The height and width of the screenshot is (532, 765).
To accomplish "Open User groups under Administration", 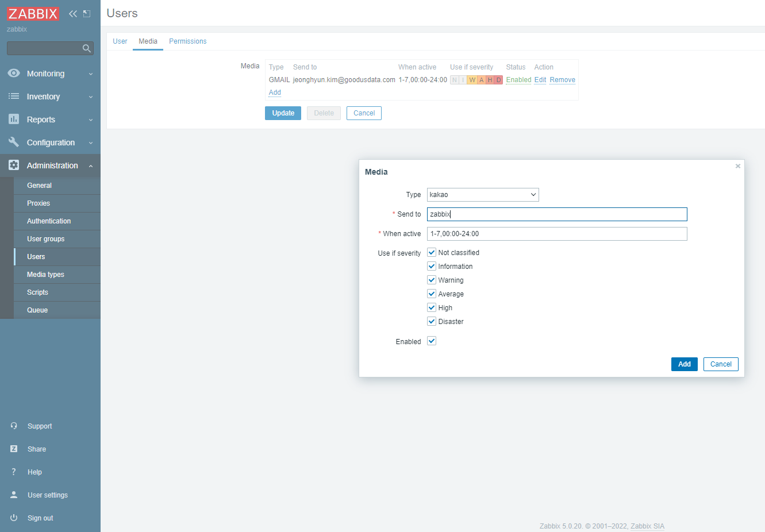I will pos(57,239).
